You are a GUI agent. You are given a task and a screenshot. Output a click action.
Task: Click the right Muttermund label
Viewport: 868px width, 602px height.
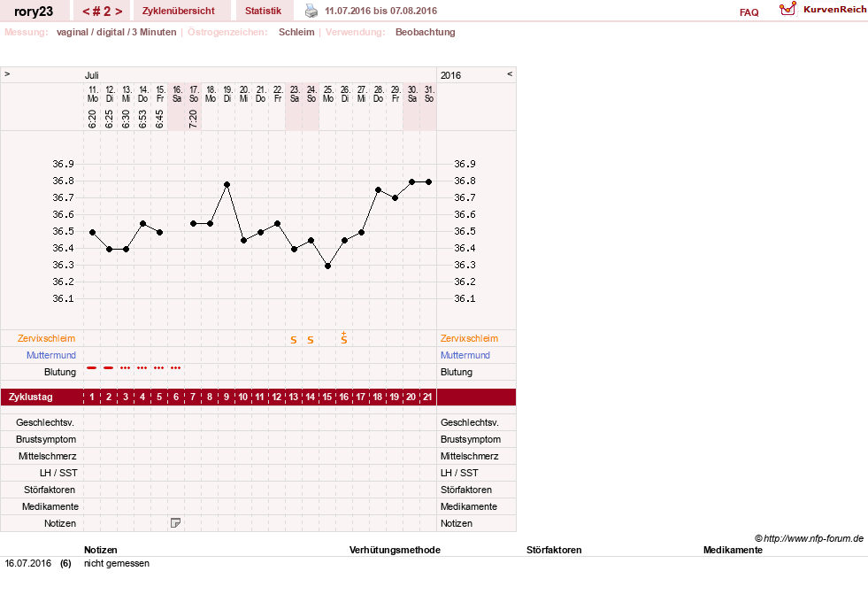465,355
